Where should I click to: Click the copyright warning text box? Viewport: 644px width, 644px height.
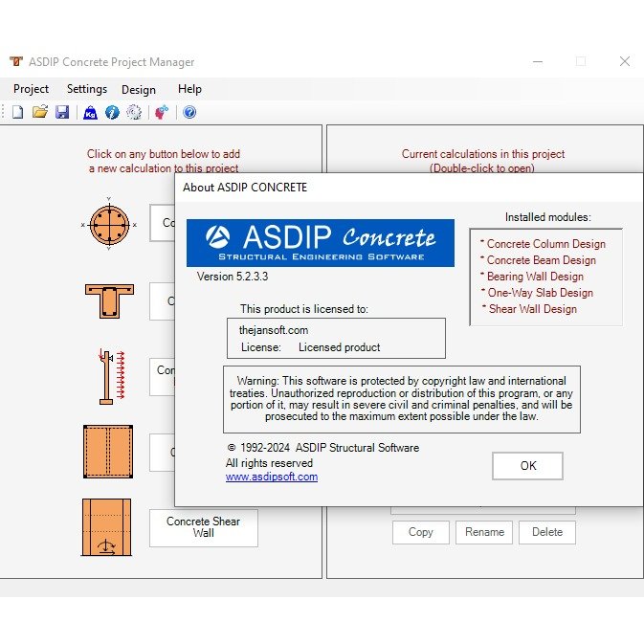(x=402, y=399)
